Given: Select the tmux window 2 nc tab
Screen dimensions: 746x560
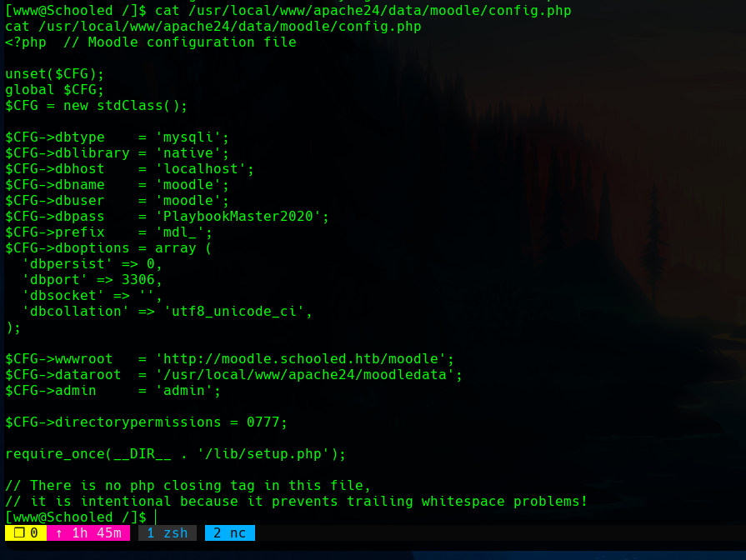Looking at the screenshot, I should pyautogui.click(x=229, y=533).
